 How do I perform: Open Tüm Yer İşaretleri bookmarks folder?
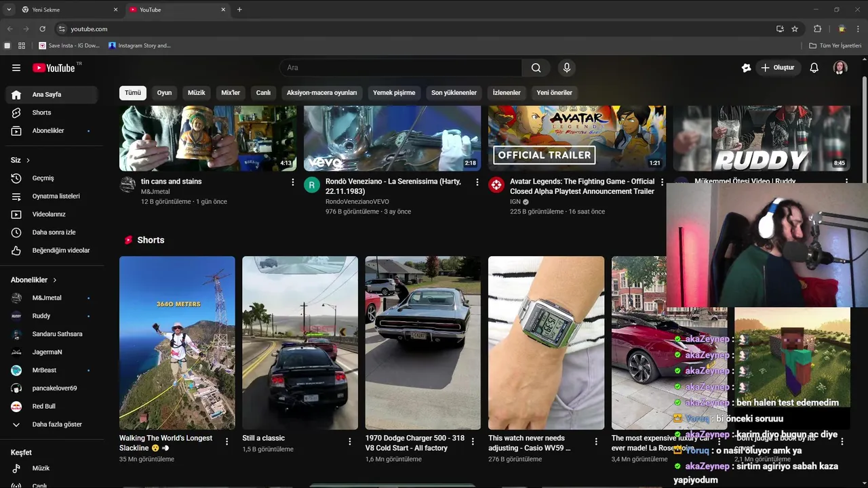tap(835, 45)
